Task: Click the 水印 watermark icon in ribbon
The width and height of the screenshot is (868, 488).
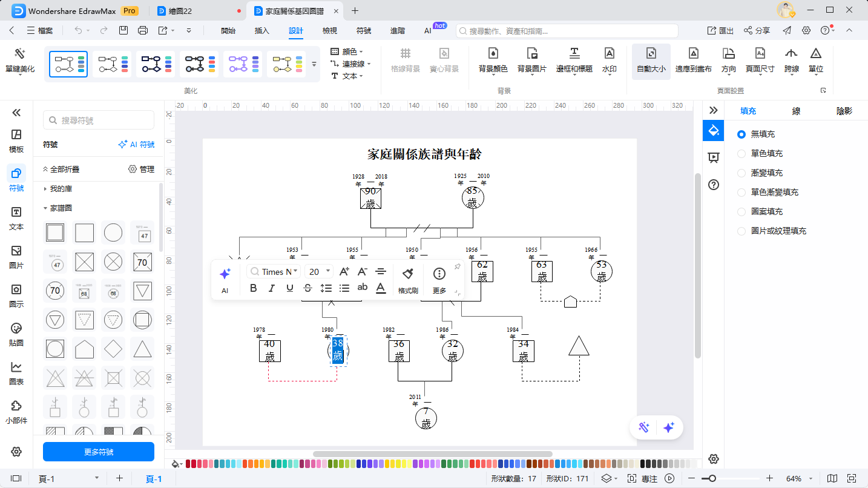Action: click(609, 61)
